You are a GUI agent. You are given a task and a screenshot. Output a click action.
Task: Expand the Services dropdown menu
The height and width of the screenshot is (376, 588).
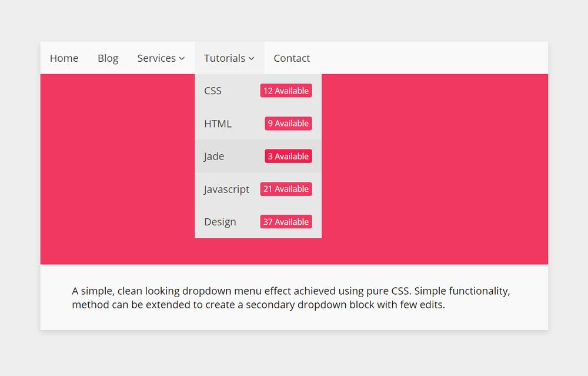point(161,58)
